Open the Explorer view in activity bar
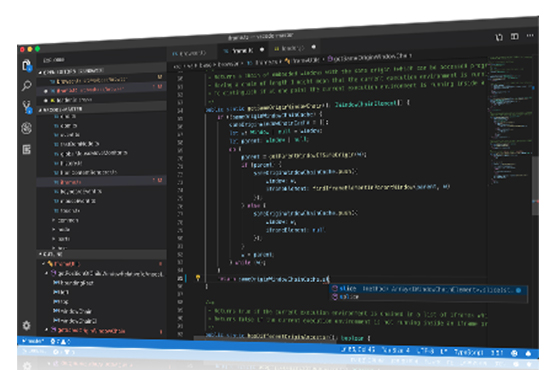The width and height of the screenshot is (560, 370). coord(27,65)
